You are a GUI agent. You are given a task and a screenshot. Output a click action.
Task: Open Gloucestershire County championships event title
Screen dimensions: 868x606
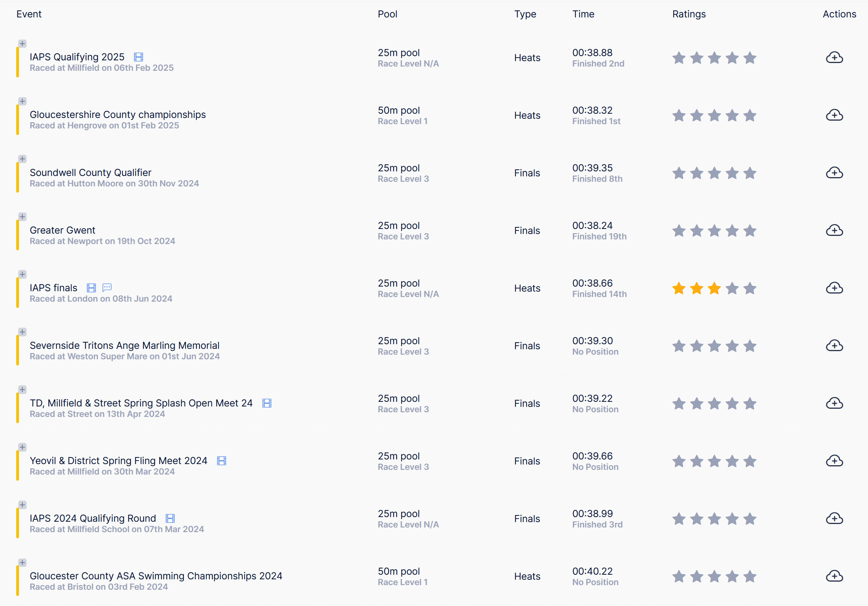point(118,114)
